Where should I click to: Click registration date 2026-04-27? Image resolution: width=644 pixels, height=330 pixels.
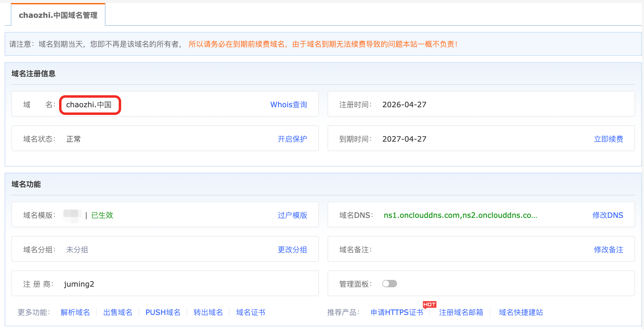coord(404,105)
